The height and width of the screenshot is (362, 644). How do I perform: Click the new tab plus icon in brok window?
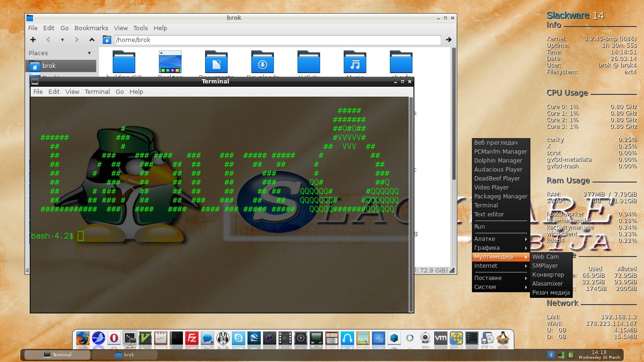pyautogui.click(x=33, y=40)
